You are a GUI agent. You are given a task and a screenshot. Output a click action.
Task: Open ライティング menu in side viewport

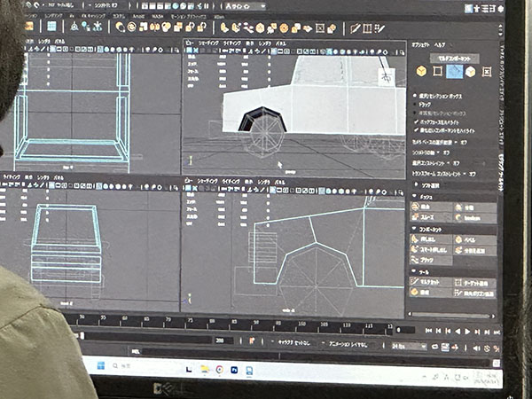click(231, 182)
